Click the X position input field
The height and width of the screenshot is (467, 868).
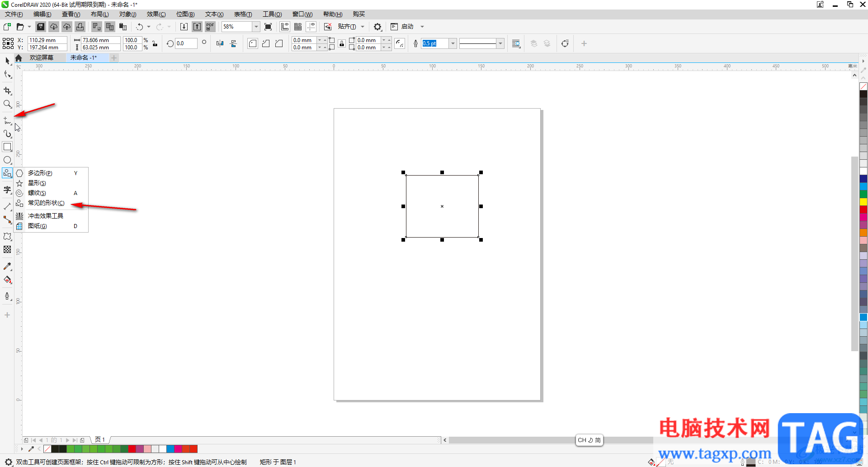[47, 40]
